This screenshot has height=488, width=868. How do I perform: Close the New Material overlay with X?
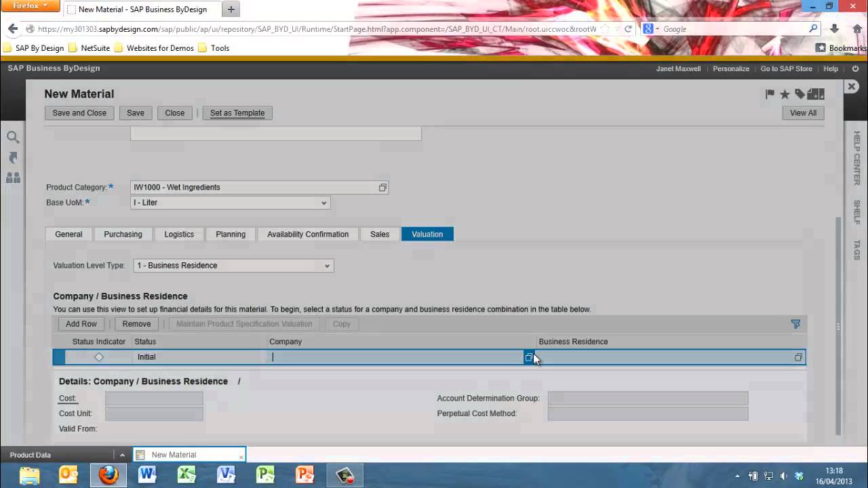(x=851, y=87)
